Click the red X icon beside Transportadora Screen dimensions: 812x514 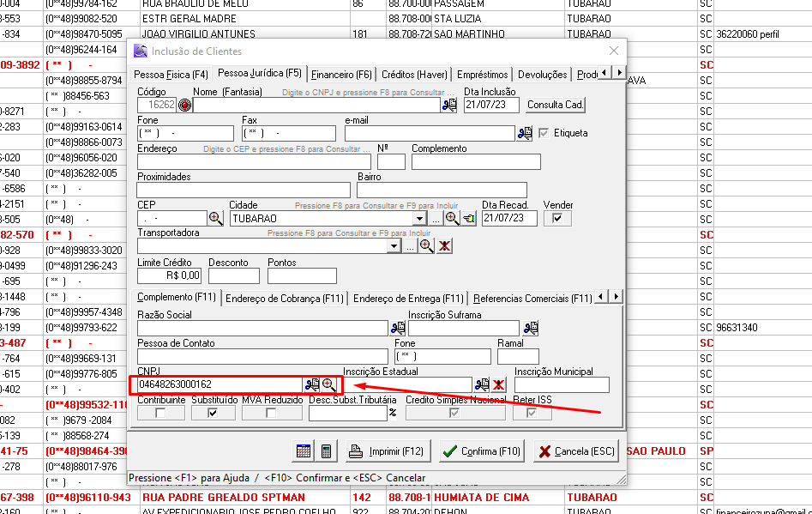click(444, 246)
